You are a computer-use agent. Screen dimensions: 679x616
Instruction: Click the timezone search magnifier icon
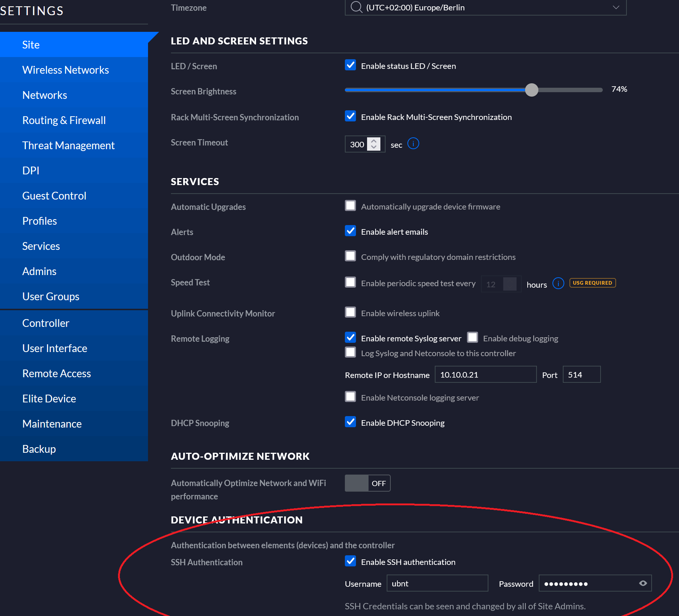[356, 7]
